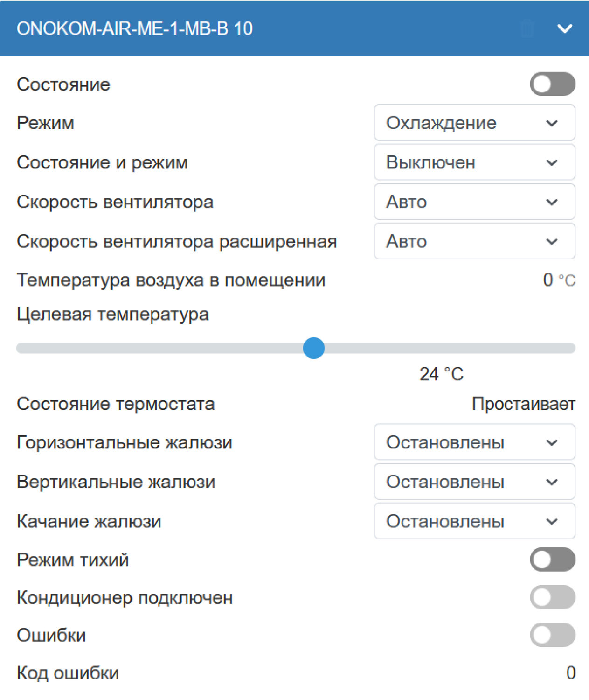This screenshot has width=589, height=700.
Task: Click the Ошибки toggle switch
Action: tap(552, 635)
